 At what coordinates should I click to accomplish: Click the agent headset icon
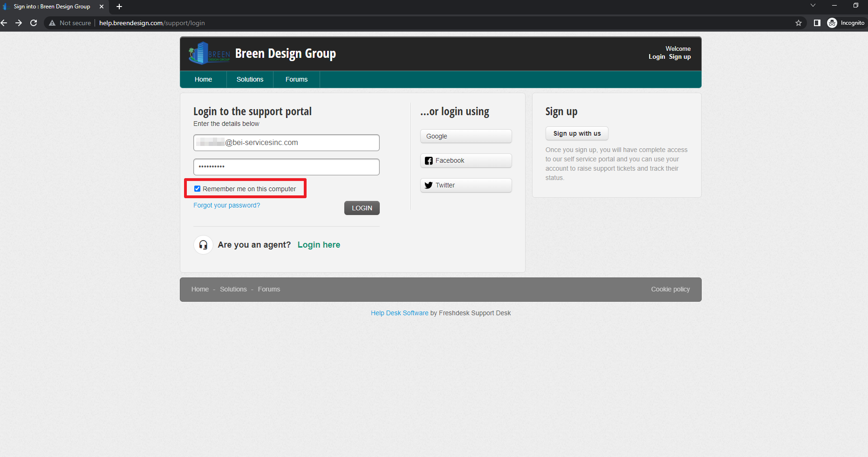click(203, 245)
